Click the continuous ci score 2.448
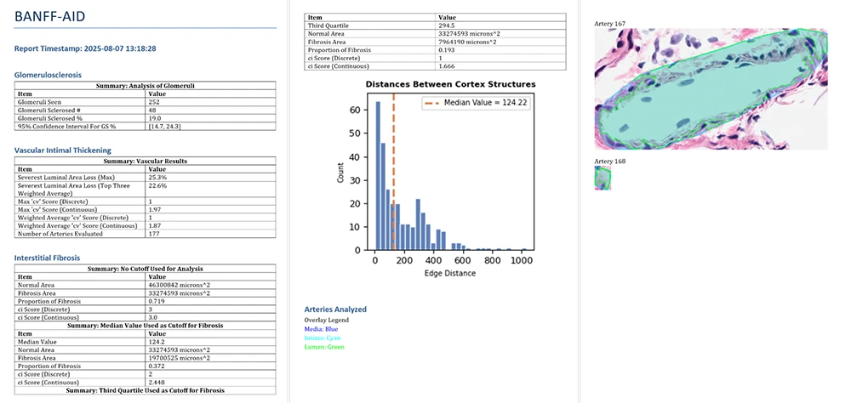Screen dimensions: 868x403 (157, 382)
